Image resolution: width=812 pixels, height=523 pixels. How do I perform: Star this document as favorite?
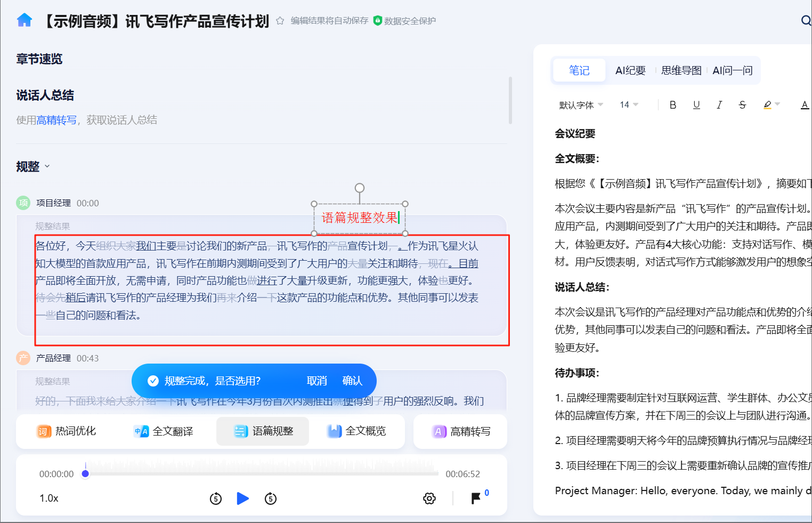[280, 21]
